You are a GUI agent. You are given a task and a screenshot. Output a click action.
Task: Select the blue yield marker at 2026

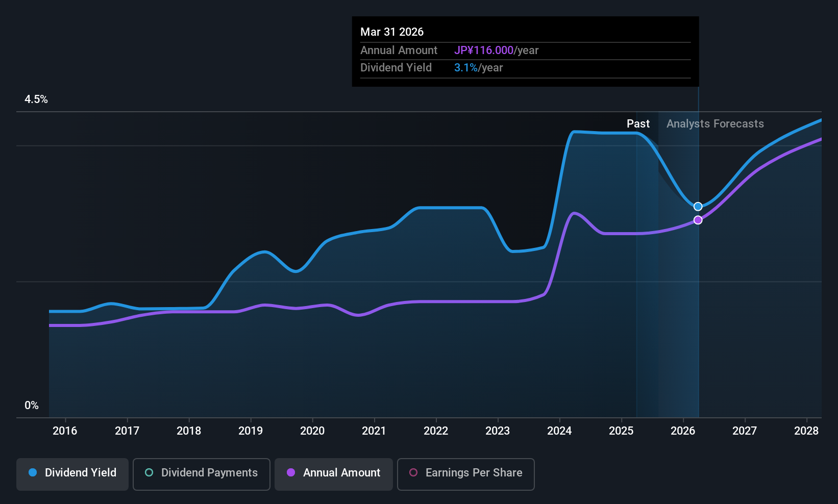pyautogui.click(x=698, y=207)
